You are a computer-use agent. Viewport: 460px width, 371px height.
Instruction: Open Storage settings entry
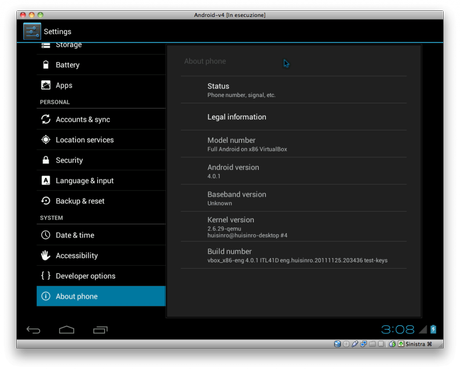tap(101, 46)
